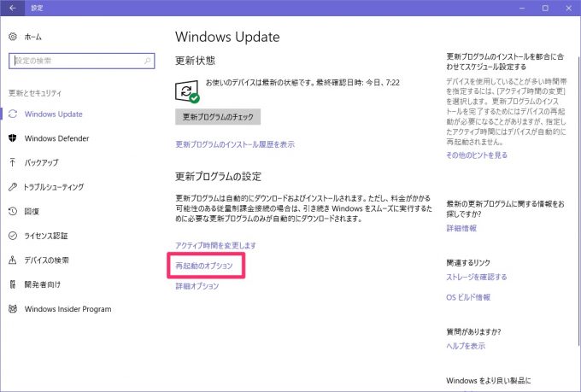Click アクティブ時間を変更します link

tap(215, 245)
